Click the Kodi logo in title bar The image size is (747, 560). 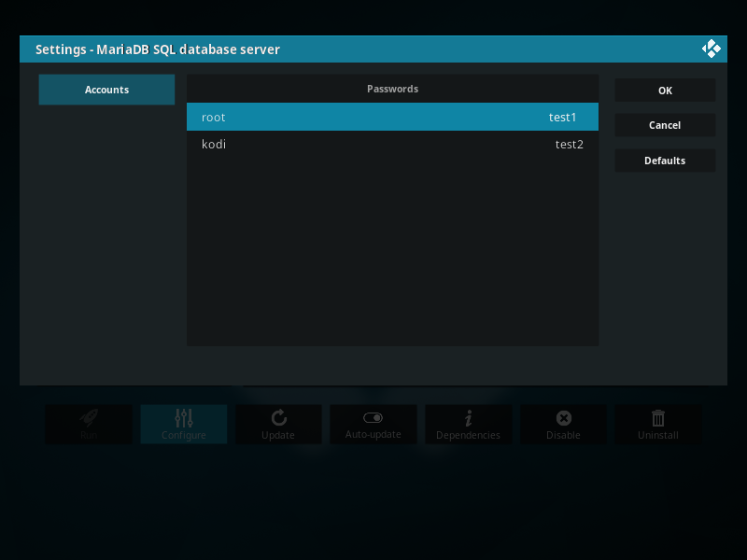(711, 49)
